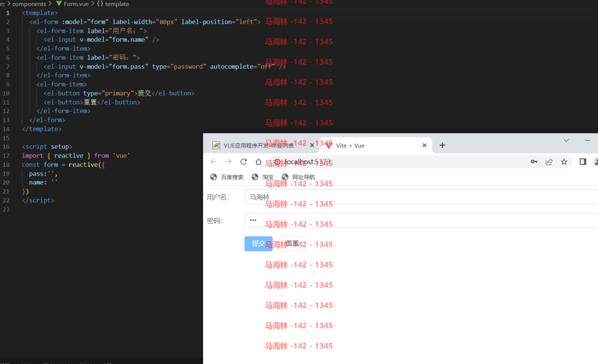The image size is (598, 364).
Task: Open 淘宝 bookmark
Action: (x=263, y=177)
